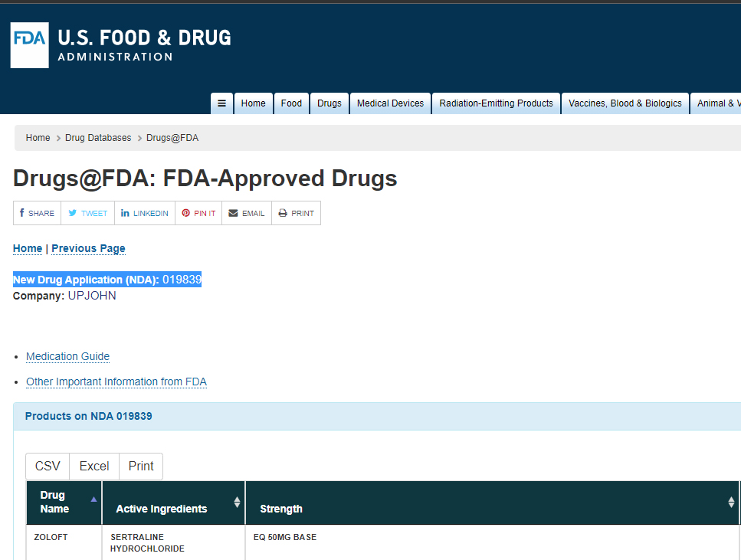
Task: Click the highlighted NDA 019839 text
Action: pos(107,280)
